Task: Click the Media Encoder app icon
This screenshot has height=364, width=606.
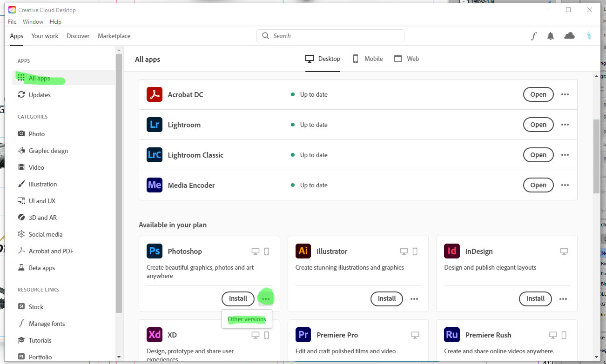Action: pos(154,185)
